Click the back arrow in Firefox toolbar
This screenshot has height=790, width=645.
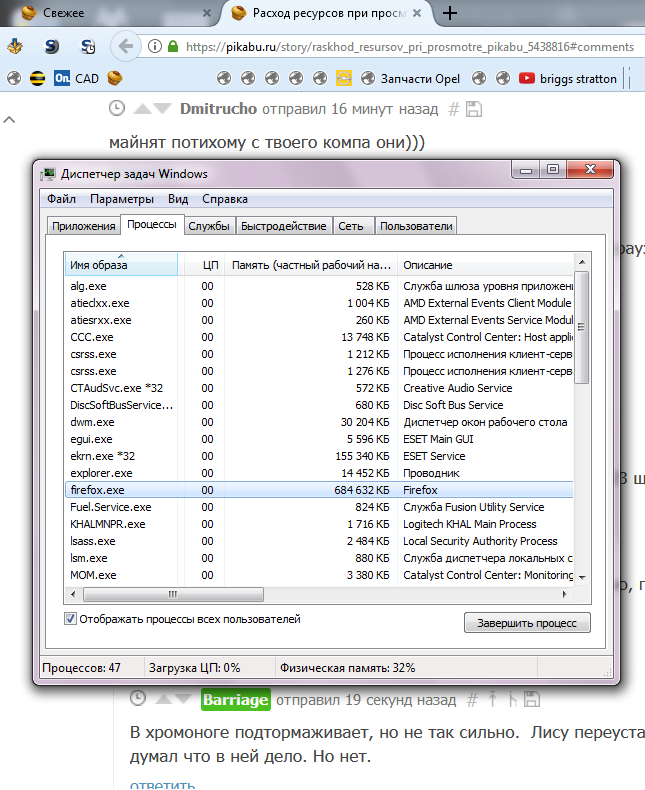coord(125,46)
